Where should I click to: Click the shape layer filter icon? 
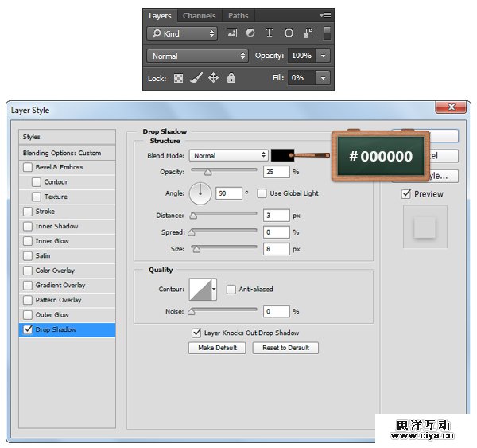(289, 33)
